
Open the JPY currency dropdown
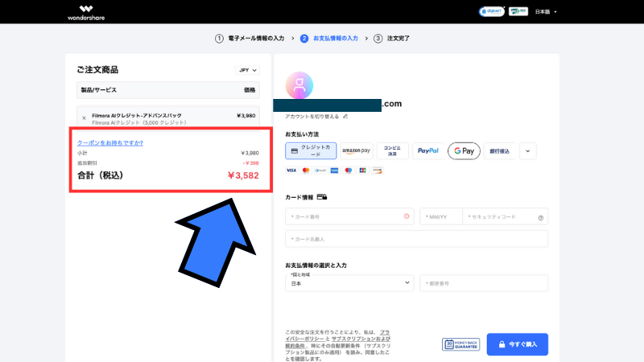point(247,70)
